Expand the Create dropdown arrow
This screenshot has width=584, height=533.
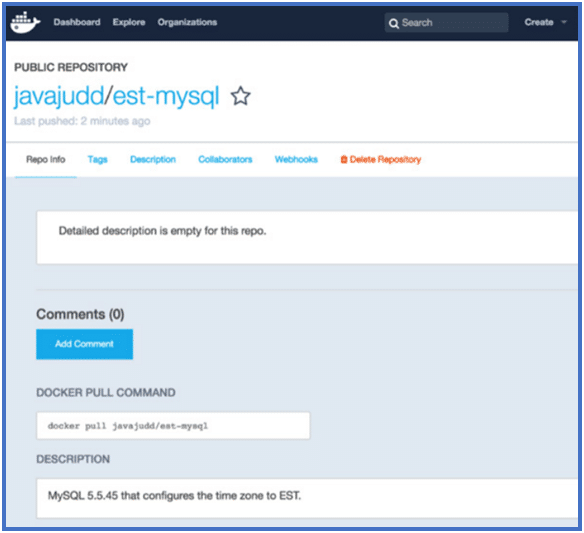click(564, 22)
